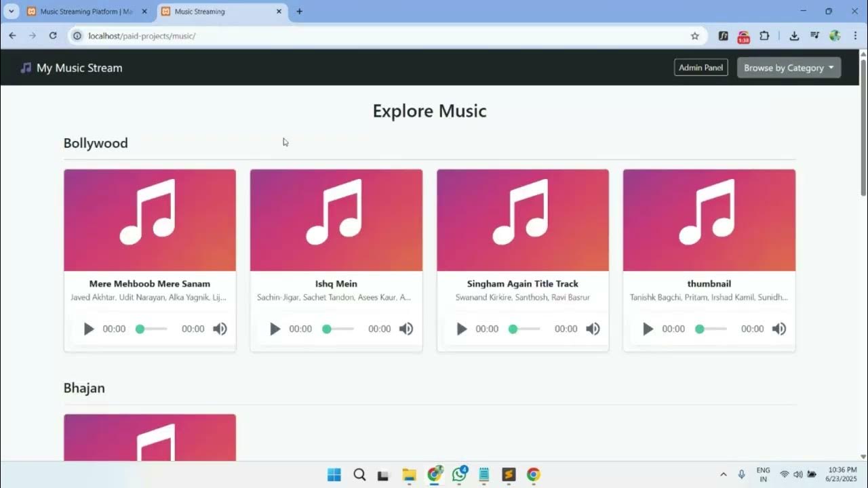Click the music note logo in navbar
Viewport: 868px width, 488px height.
tap(26, 68)
